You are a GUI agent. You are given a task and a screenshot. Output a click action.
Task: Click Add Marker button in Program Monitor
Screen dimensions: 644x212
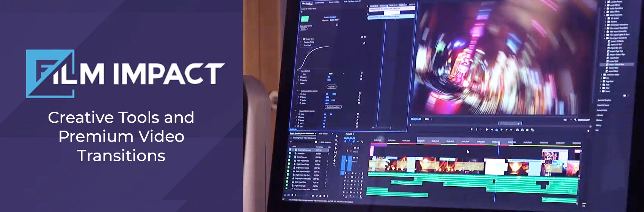pos(472,129)
